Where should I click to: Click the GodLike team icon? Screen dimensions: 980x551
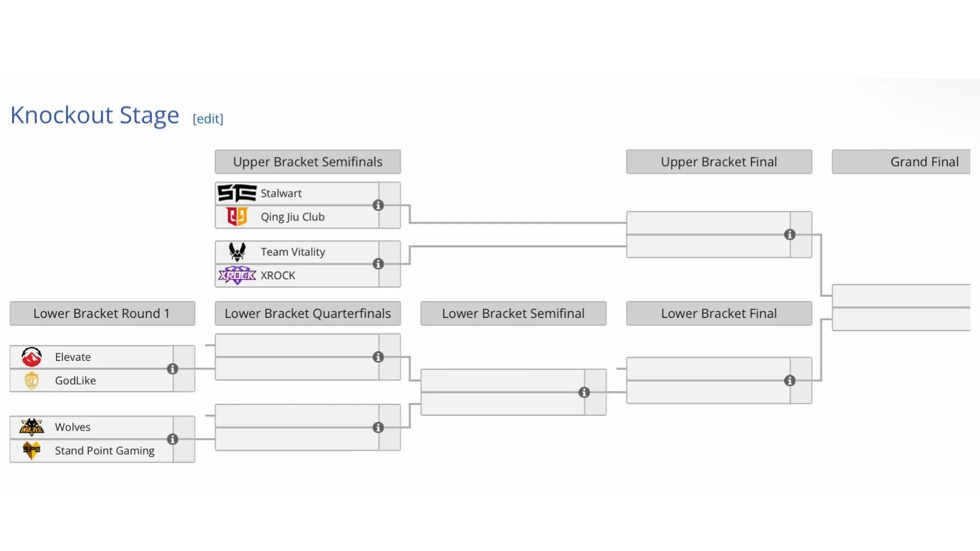point(30,380)
